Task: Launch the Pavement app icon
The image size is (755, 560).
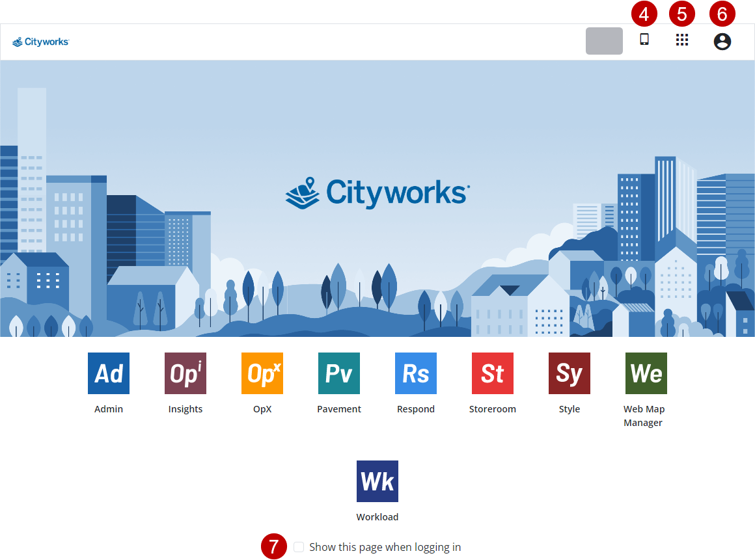Action: click(339, 373)
